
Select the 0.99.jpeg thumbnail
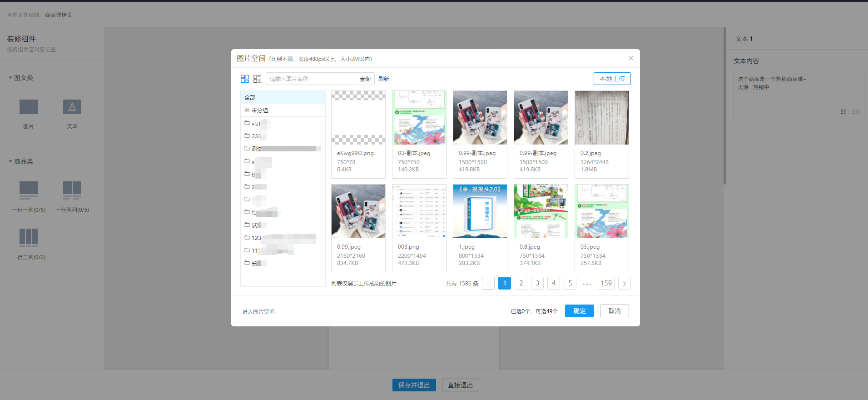coord(358,211)
